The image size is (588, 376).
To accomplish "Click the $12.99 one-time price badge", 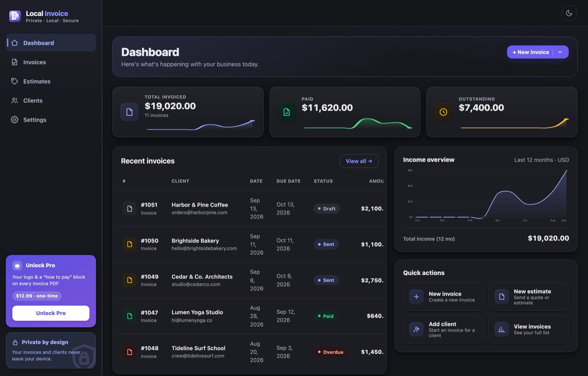I will pos(37,296).
